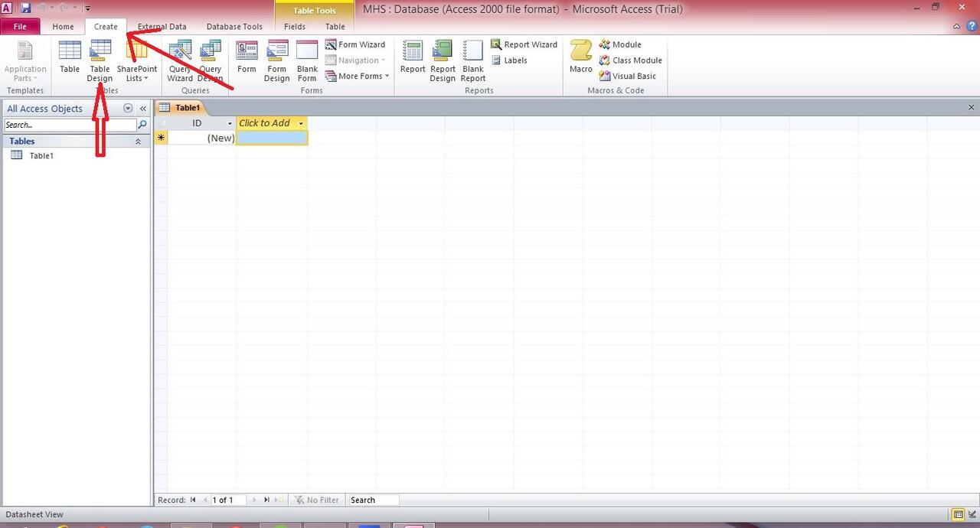Screen dimensions: 980x528
Task: Open Query Design
Action: (211, 60)
